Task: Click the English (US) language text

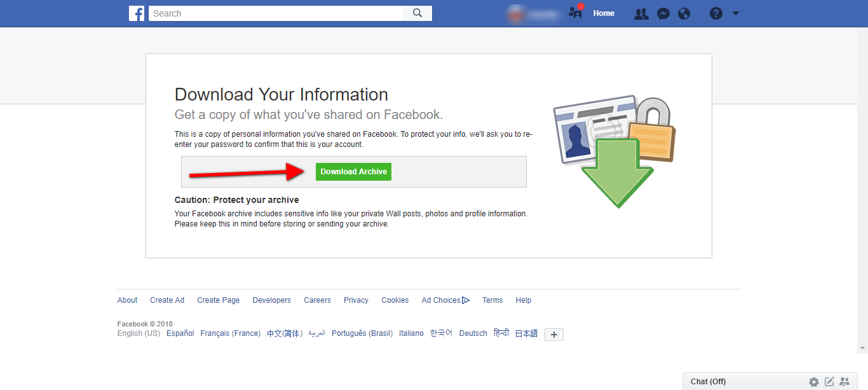Action: [139, 333]
